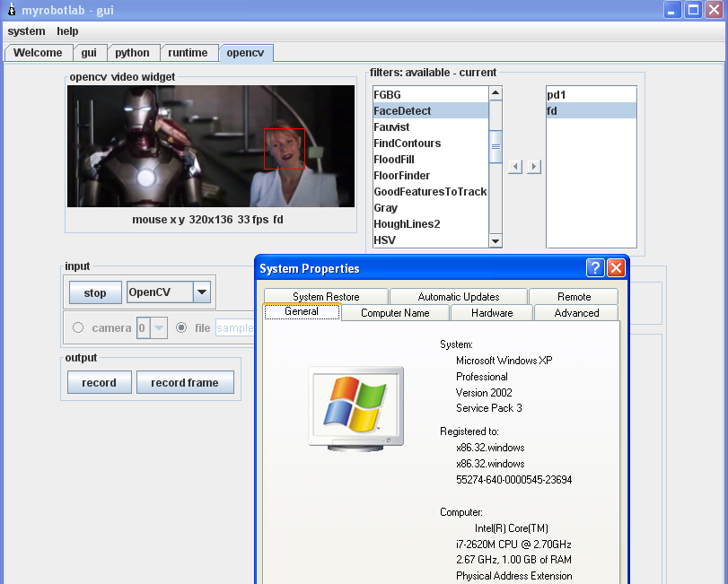Open the camera index dropdown
This screenshot has height=584, width=728.
point(159,328)
